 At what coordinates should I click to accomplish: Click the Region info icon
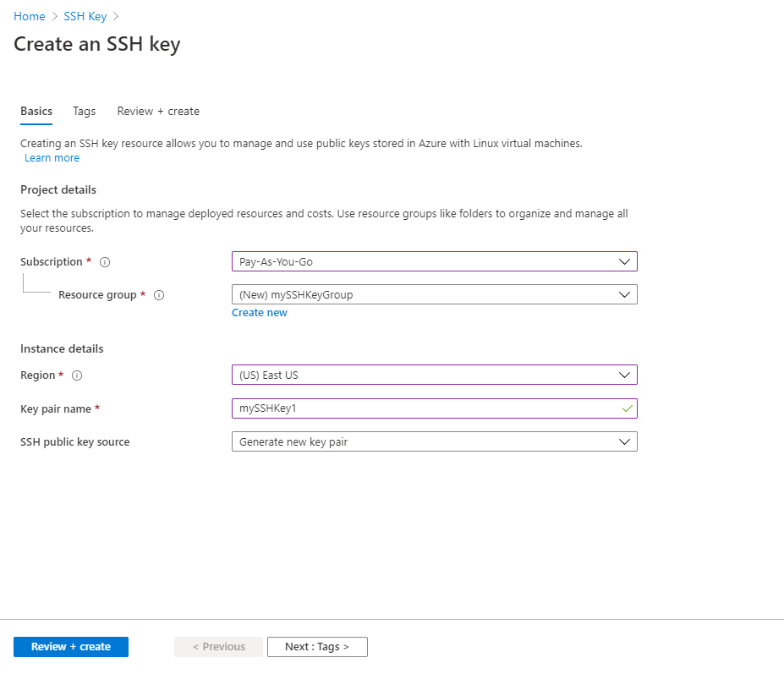coord(77,375)
